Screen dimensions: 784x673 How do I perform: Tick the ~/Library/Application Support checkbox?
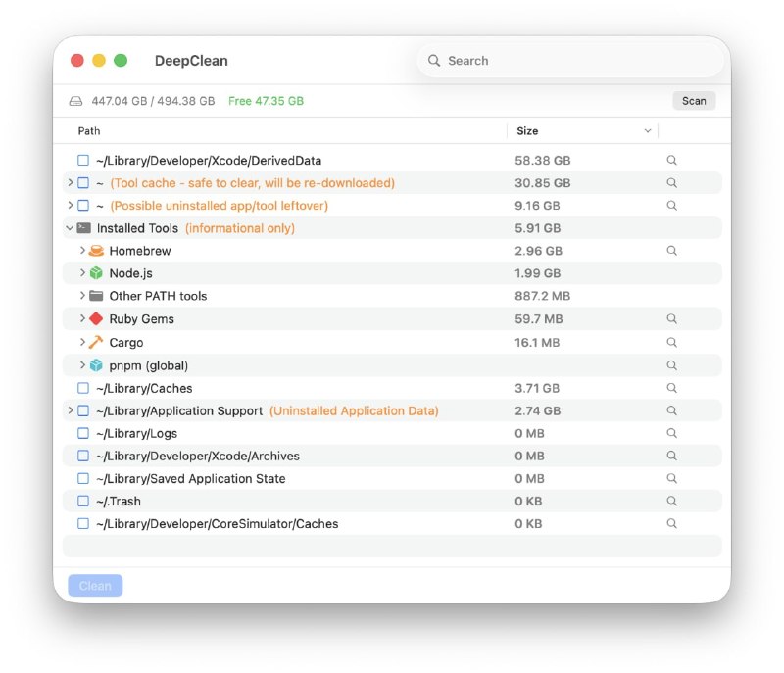(83, 410)
